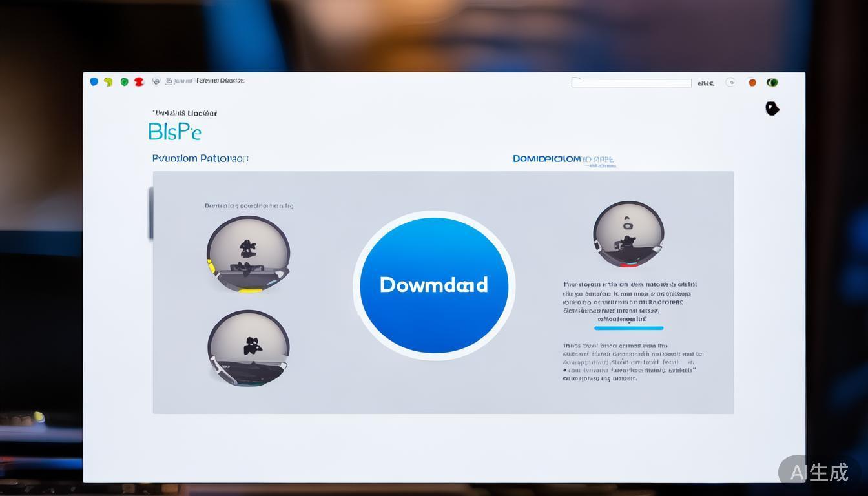Select the right-side circular device thumbnail
This screenshot has height=496, width=868.
[x=628, y=234]
